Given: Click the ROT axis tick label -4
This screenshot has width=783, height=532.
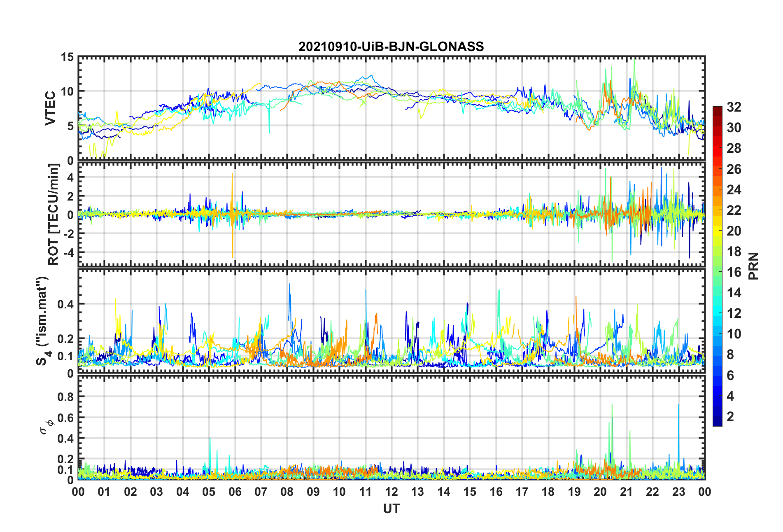Looking at the screenshot, I should pos(68,252).
